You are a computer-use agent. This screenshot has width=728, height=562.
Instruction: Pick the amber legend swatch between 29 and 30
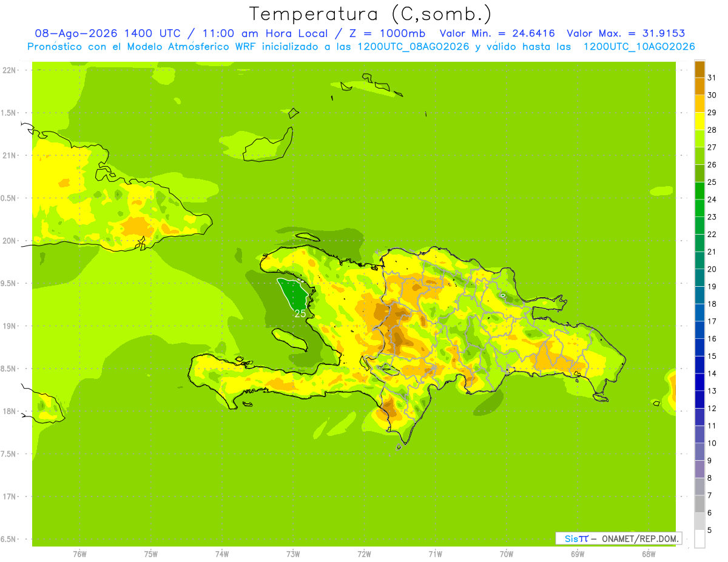pyautogui.click(x=699, y=104)
